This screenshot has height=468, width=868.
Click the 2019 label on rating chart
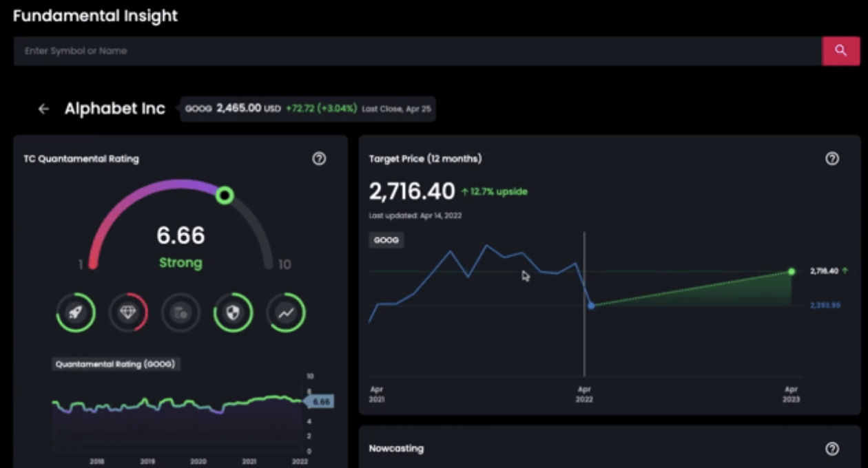[x=147, y=462]
